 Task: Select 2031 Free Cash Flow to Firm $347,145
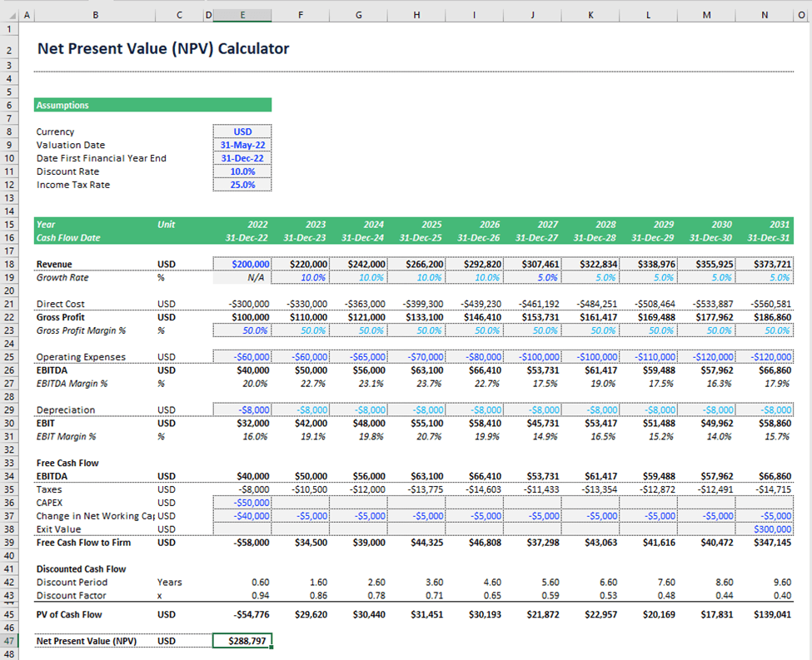[765, 543]
